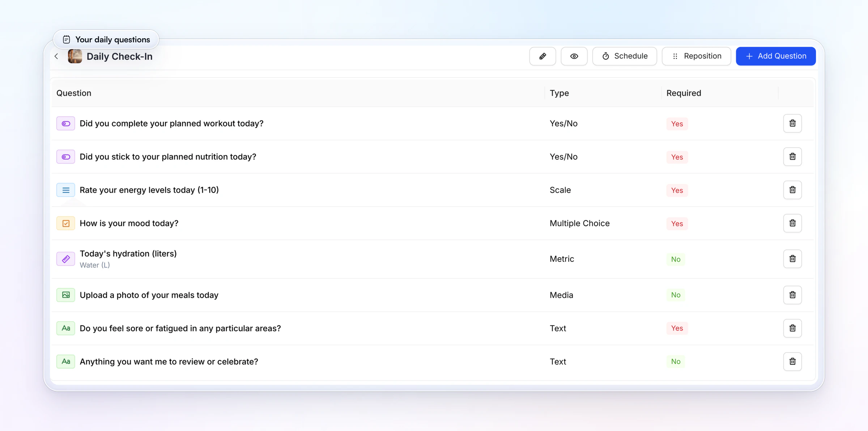Click the image icon for meal photo question
The image size is (868, 431).
tap(66, 295)
